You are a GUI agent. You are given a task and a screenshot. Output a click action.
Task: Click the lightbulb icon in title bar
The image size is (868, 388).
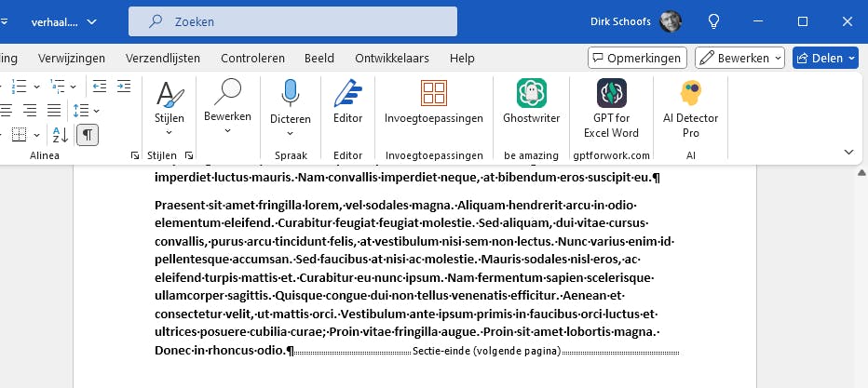coord(714,21)
